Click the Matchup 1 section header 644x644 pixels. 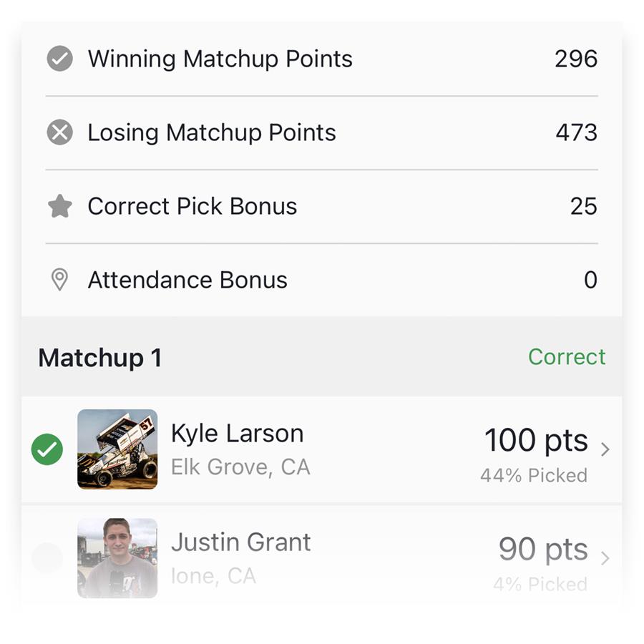tap(99, 358)
